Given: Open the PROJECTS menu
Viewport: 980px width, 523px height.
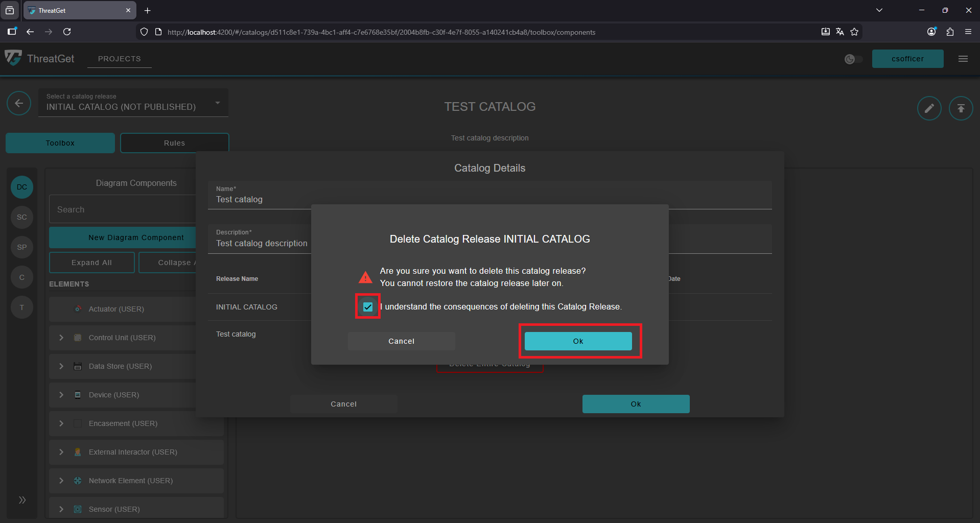Looking at the screenshot, I should point(119,58).
